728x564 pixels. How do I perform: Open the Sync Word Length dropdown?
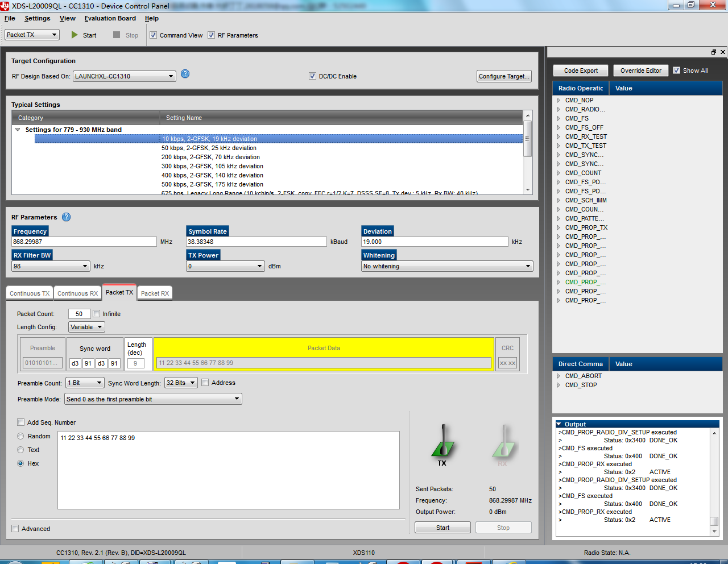[x=181, y=383]
